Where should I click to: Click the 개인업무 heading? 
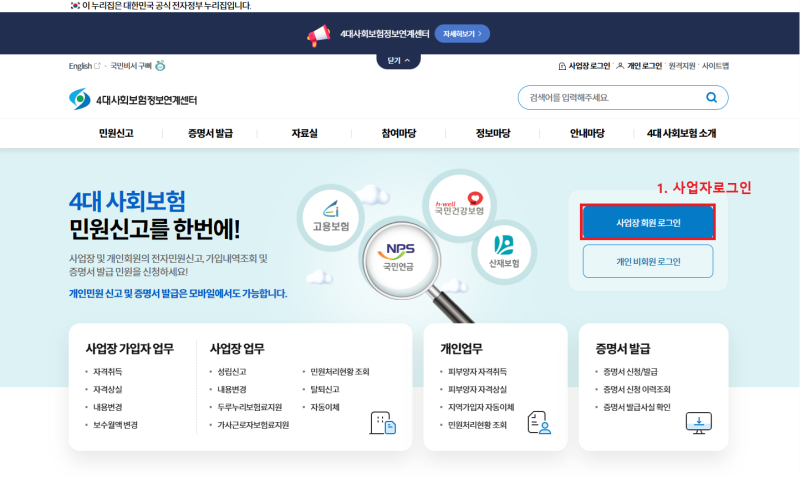click(x=461, y=348)
